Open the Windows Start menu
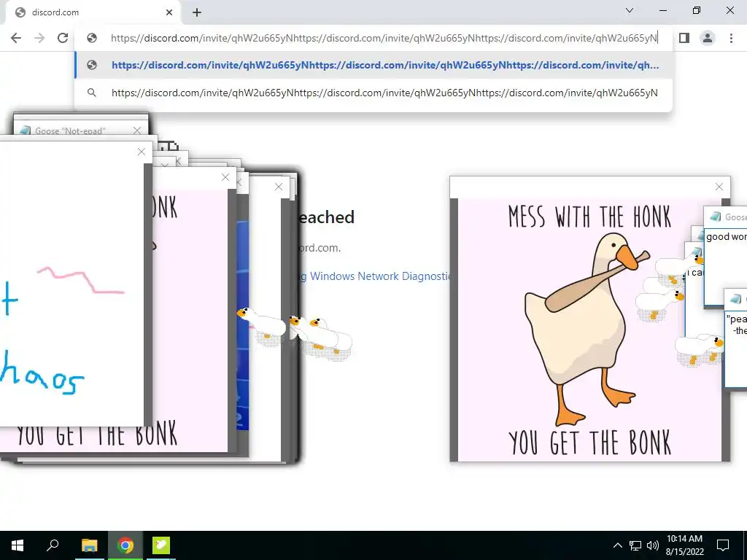This screenshot has height=560, width=747. coord(18,545)
